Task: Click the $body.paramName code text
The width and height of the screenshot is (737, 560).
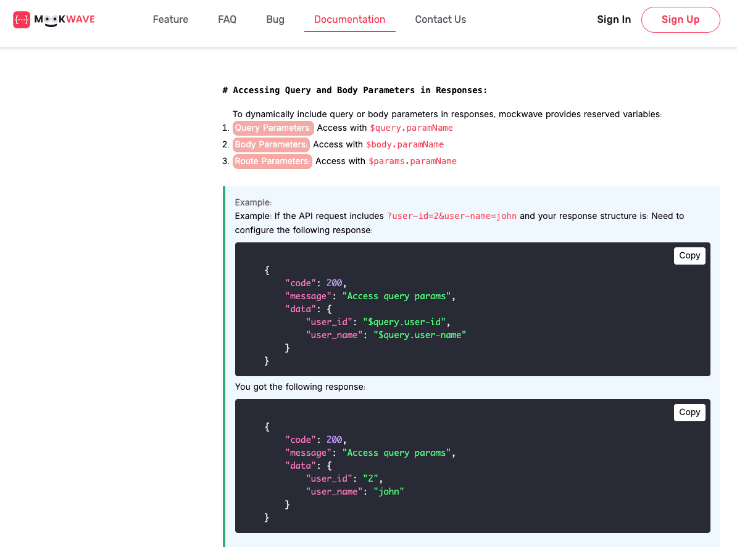Action: (405, 145)
